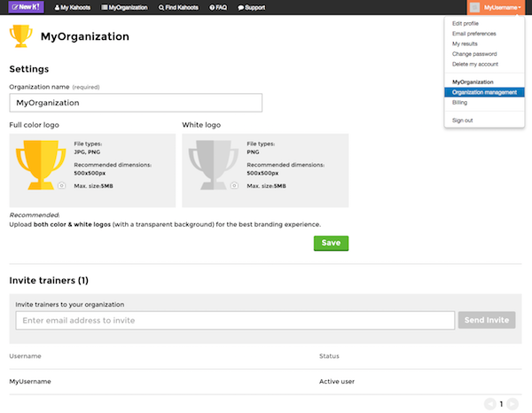The image size is (532, 413).
Task: Select Change password menu entry
Action: point(474,54)
